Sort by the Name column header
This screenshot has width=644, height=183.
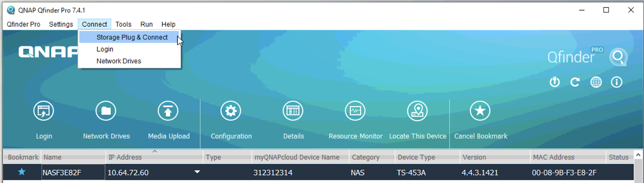click(73, 157)
